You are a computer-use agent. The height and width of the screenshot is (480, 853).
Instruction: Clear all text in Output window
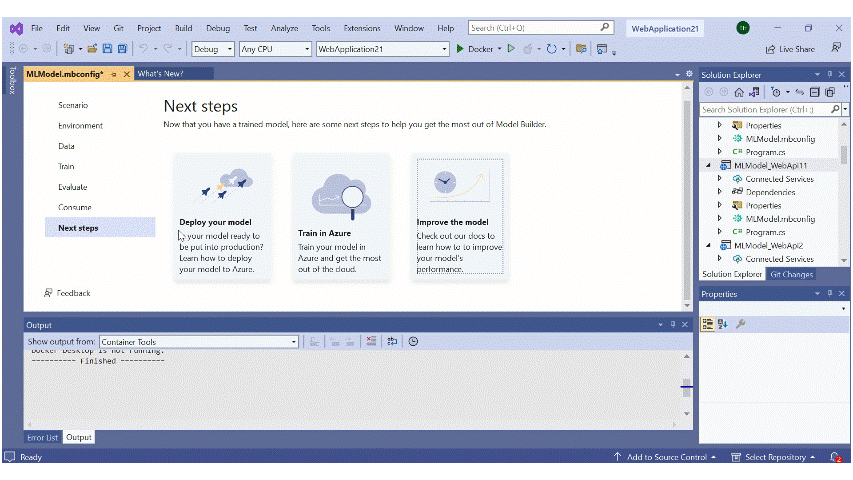(x=371, y=341)
